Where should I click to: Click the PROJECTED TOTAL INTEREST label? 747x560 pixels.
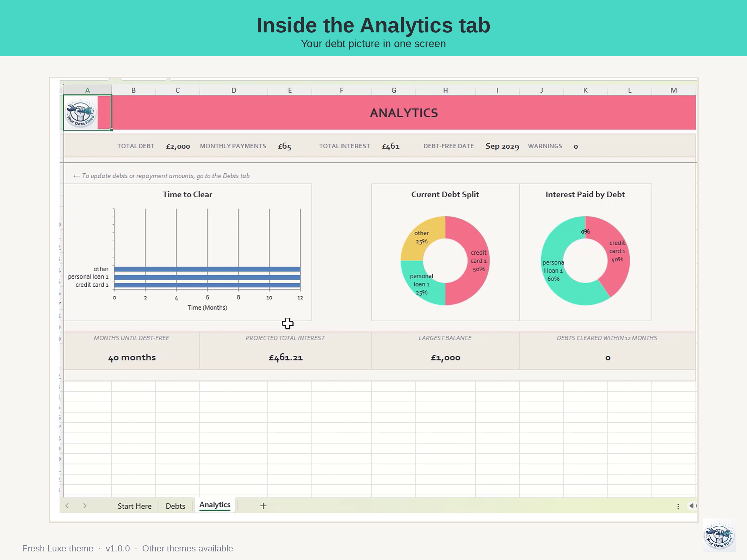pos(285,338)
